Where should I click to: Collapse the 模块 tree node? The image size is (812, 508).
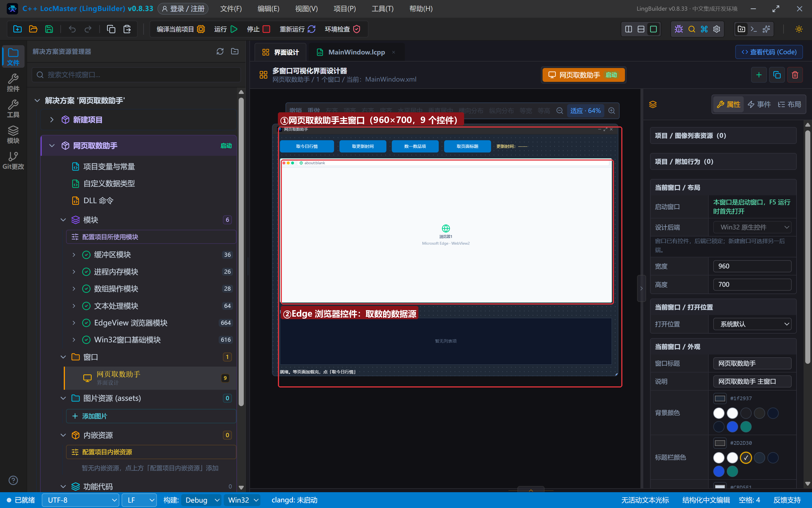(63, 220)
